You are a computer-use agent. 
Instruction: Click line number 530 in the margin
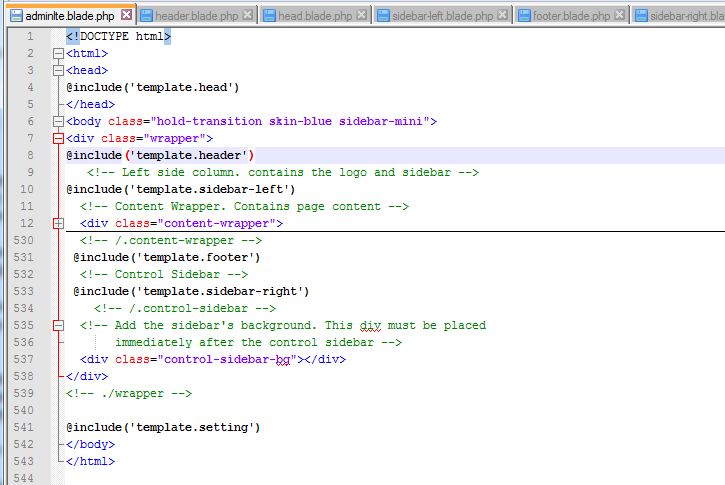[x=24, y=240]
